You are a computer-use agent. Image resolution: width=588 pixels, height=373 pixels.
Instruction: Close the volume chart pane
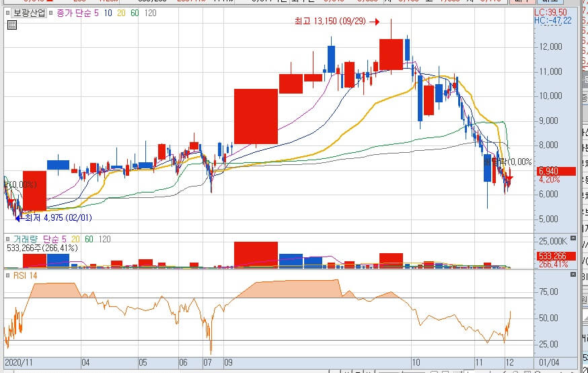click(573, 238)
